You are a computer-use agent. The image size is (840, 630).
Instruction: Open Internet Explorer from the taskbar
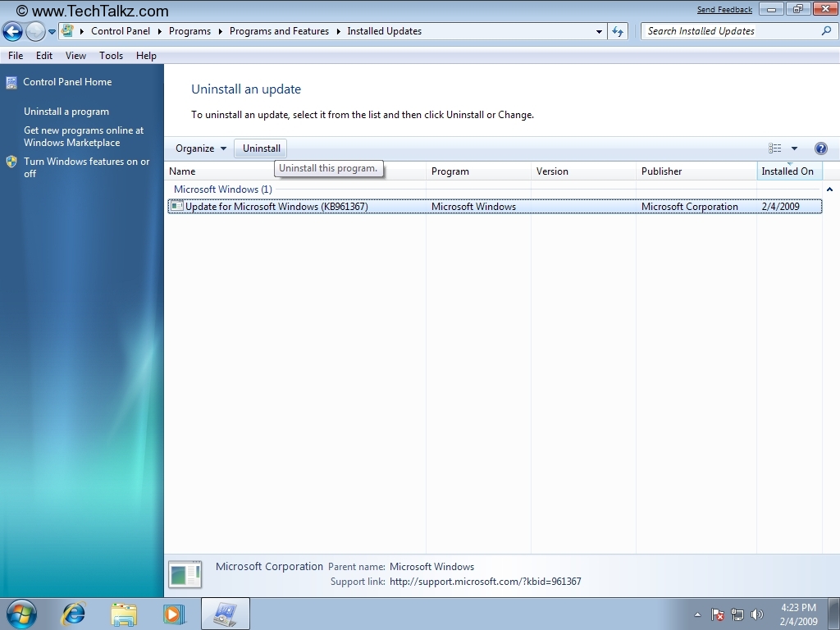point(74,614)
